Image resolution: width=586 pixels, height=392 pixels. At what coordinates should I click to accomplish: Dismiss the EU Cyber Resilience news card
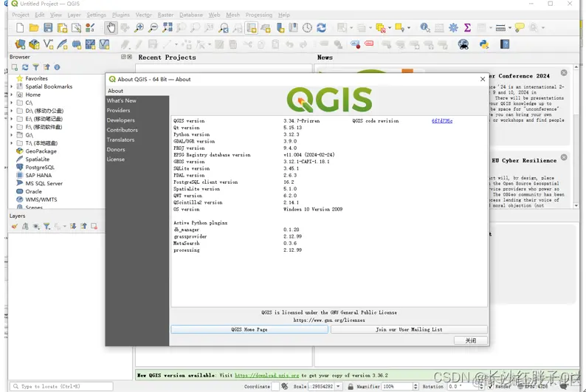coord(564,157)
